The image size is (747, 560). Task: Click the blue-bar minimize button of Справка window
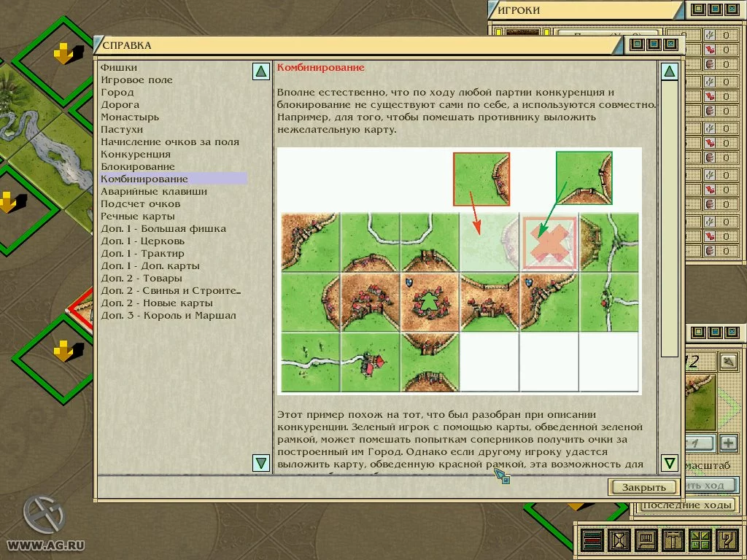pyautogui.click(x=654, y=44)
